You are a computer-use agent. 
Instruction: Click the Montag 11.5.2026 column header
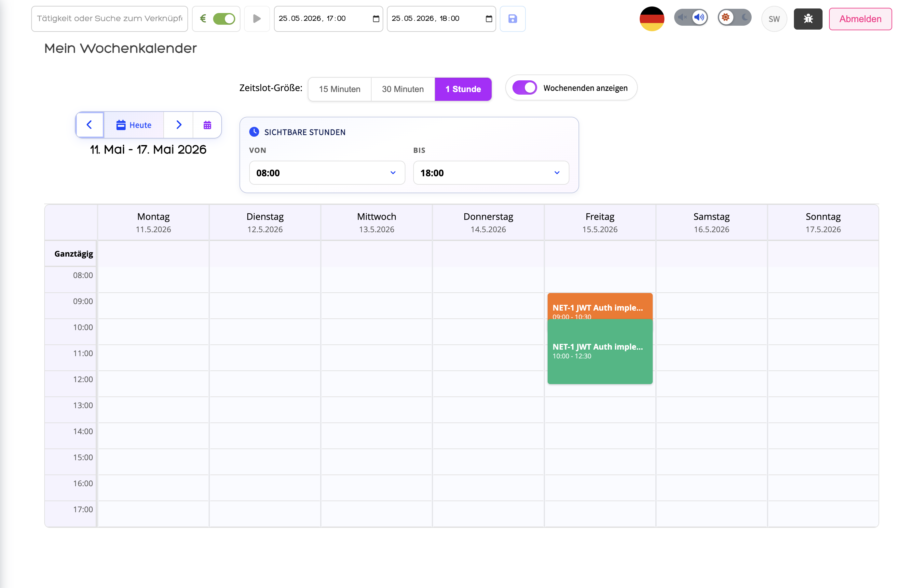tap(153, 222)
